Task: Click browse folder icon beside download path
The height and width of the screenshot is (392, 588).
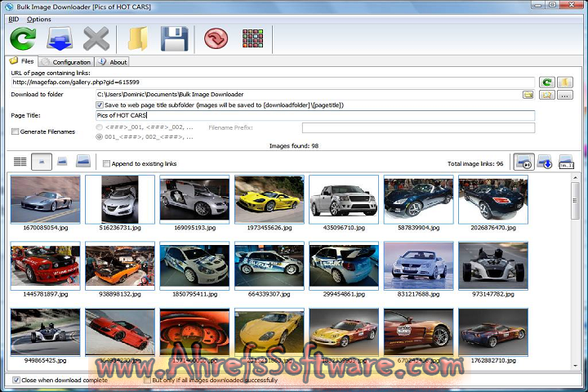Action: click(528, 95)
